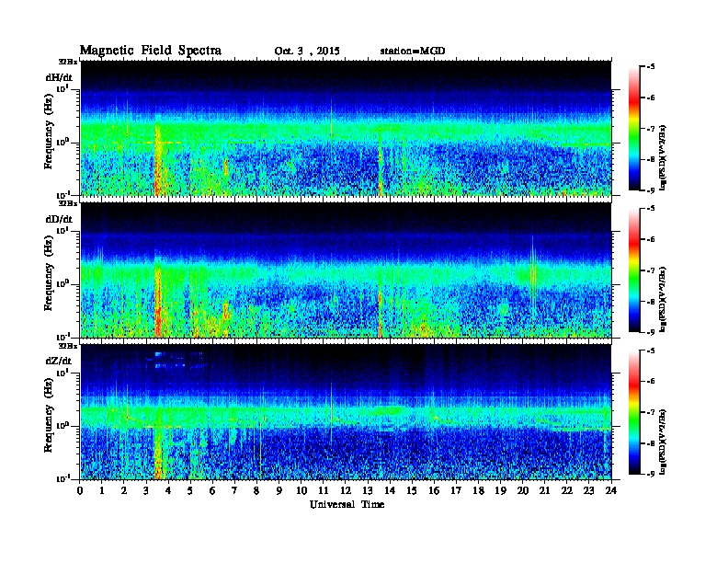This screenshot has width=728, height=563.
Task: Click the 10^0 frequency tick label in dD/dt panel
Action: [63, 284]
